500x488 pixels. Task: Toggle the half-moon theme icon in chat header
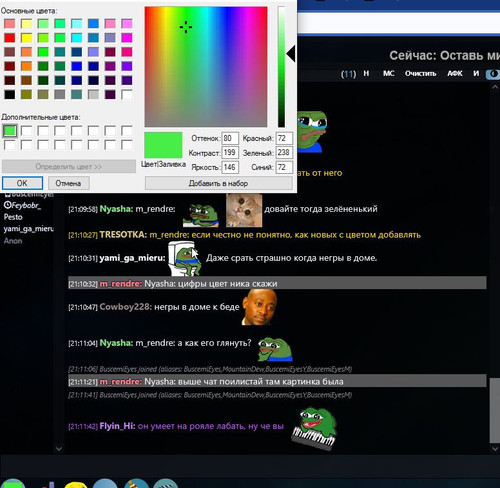493,74
